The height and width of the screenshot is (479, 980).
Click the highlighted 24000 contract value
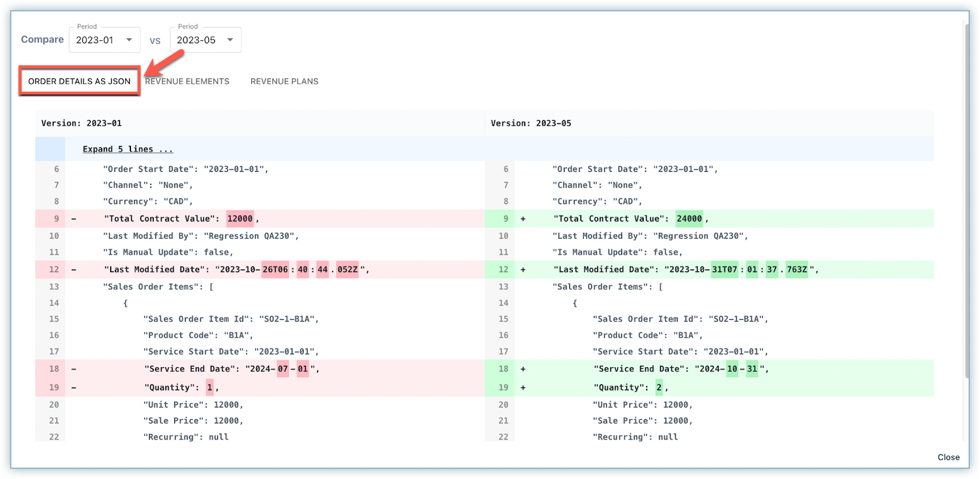(x=689, y=219)
